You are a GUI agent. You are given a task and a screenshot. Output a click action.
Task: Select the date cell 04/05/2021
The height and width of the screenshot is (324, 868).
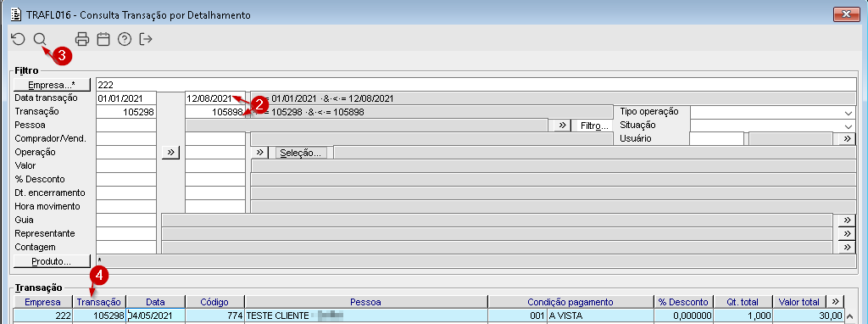pyautogui.click(x=156, y=316)
